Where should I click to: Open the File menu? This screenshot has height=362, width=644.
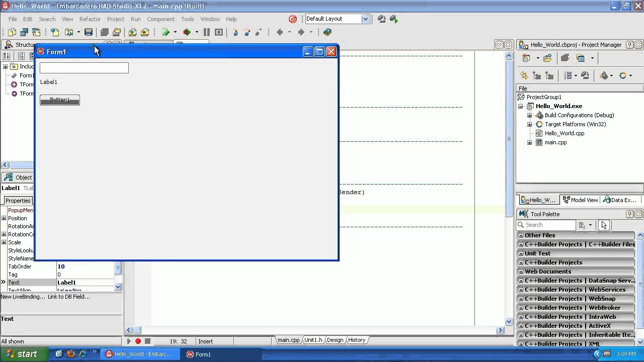click(x=13, y=19)
